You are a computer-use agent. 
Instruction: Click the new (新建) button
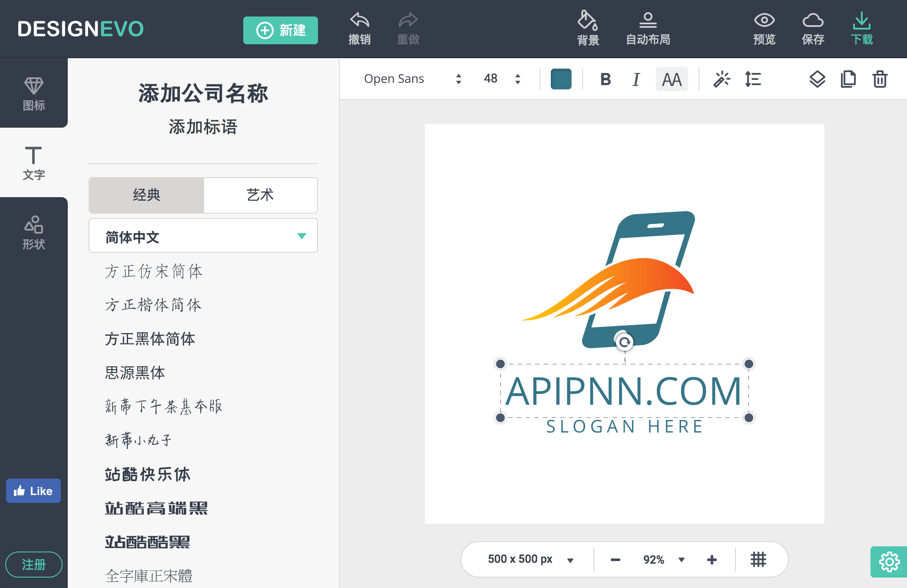pyautogui.click(x=281, y=30)
